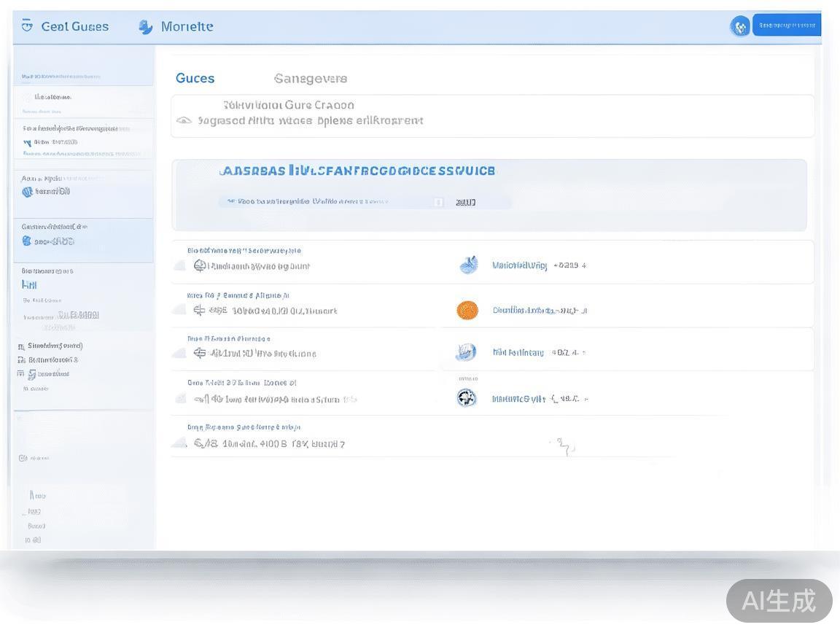The width and height of the screenshot is (840, 630).
Task: Toggle the small checkbox beside the banner search field
Action: coord(438,202)
